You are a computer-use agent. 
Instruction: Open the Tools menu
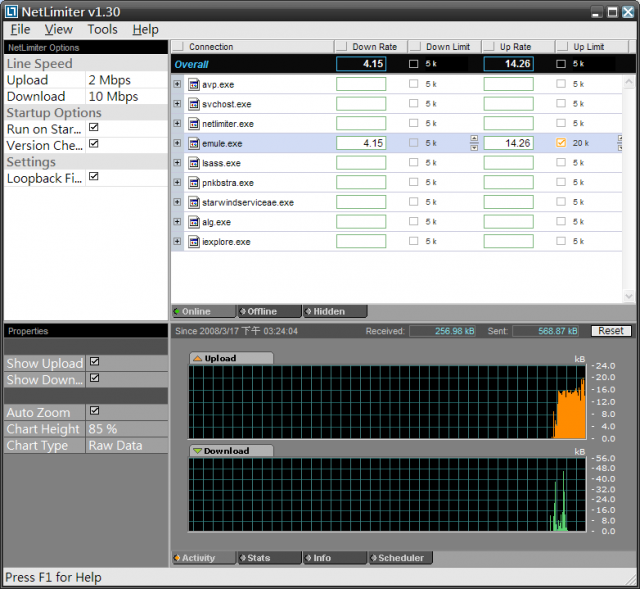click(x=102, y=29)
